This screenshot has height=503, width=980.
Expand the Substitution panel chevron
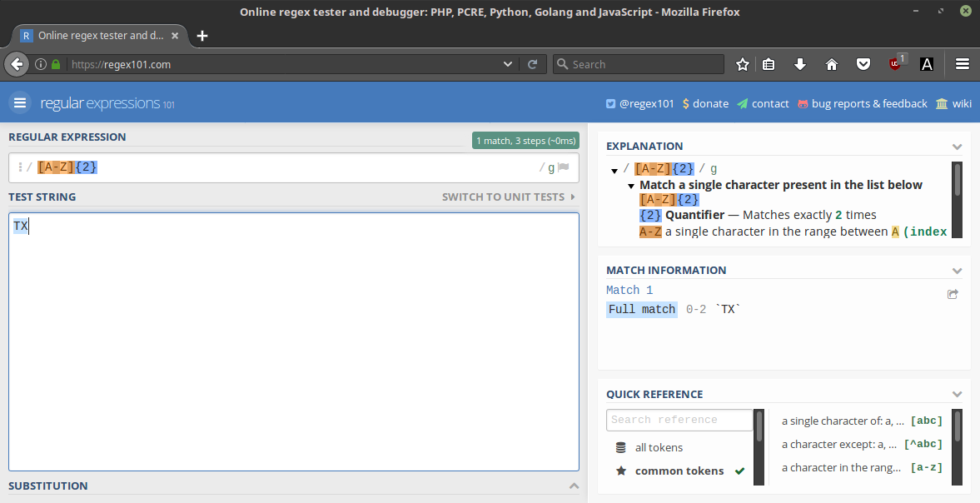tap(574, 486)
